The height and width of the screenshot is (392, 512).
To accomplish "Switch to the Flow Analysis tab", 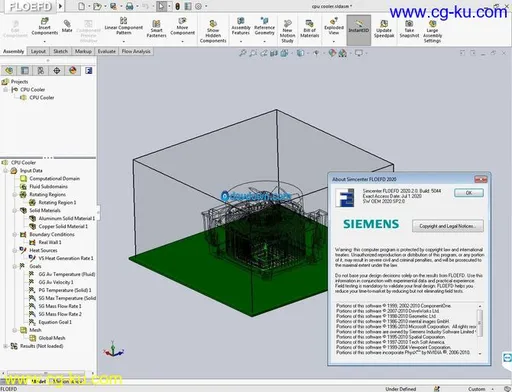I will (x=136, y=51).
